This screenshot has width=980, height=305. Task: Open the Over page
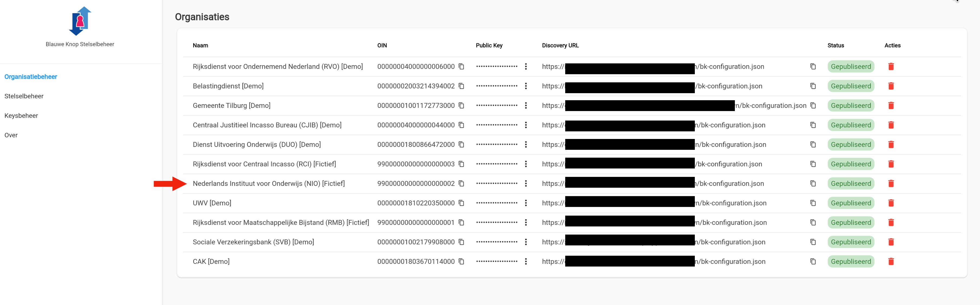(x=11, y=135)
